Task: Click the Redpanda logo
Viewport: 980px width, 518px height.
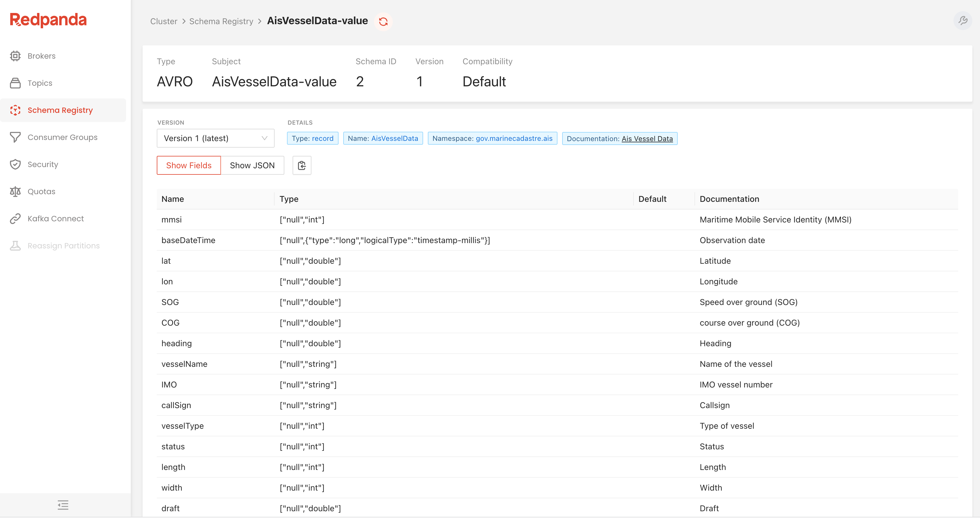Action: click(x=48, y=20)
